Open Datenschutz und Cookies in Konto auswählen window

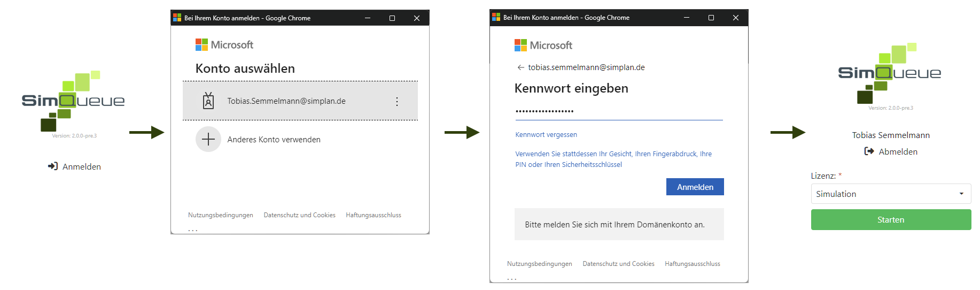[299, 215]
